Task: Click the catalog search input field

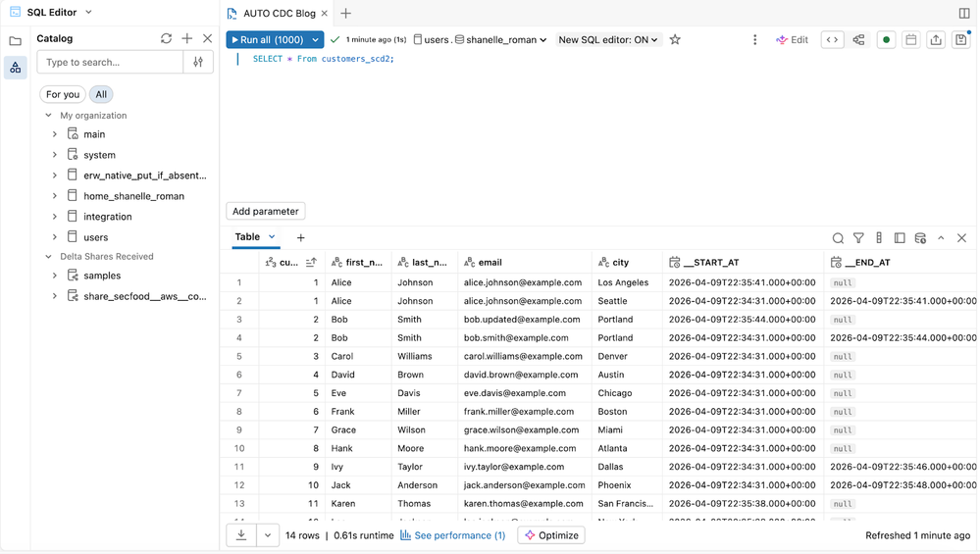Action: [x=109, y=62]
